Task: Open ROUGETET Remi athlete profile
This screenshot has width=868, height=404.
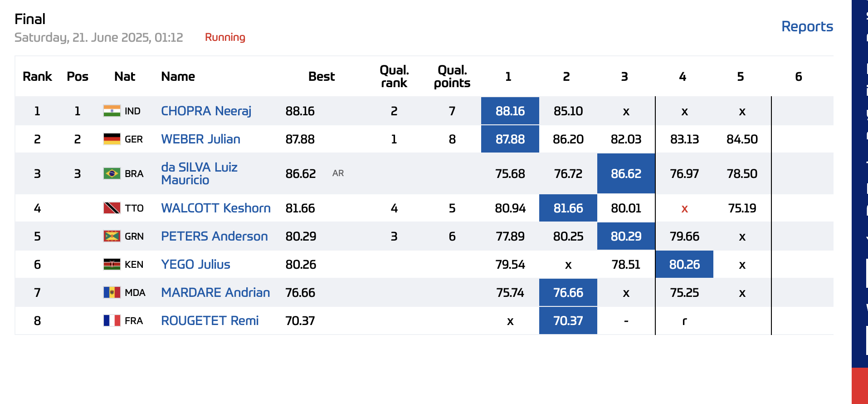Action: pyautogui.click(x=210, y=320)
